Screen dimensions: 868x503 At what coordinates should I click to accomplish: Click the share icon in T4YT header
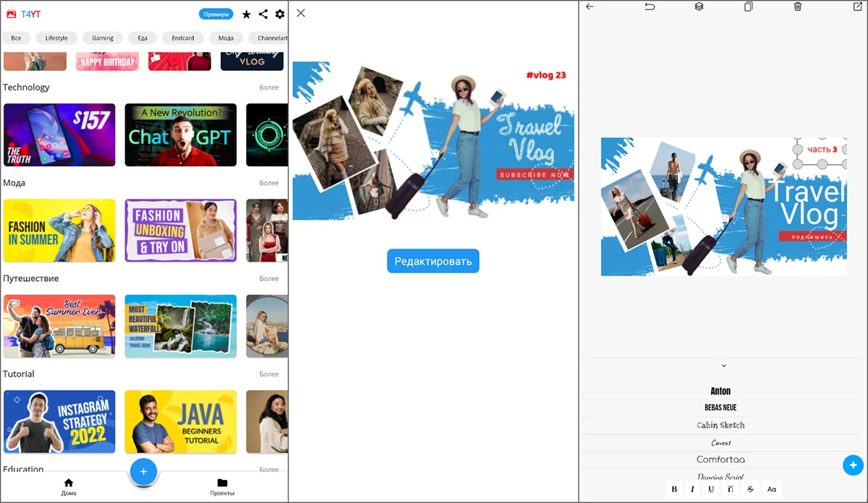tap(263, 14)
